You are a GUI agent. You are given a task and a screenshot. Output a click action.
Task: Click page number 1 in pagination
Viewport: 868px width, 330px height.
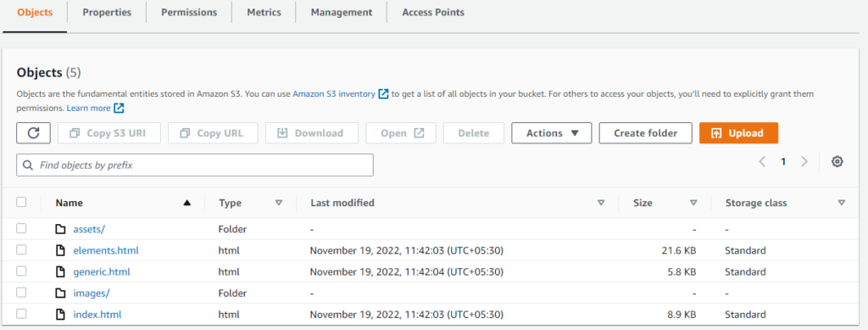(783, 162)
